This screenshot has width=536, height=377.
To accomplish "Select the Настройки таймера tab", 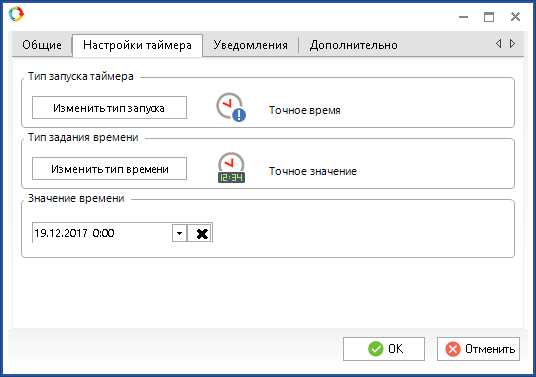I will 137,45.
